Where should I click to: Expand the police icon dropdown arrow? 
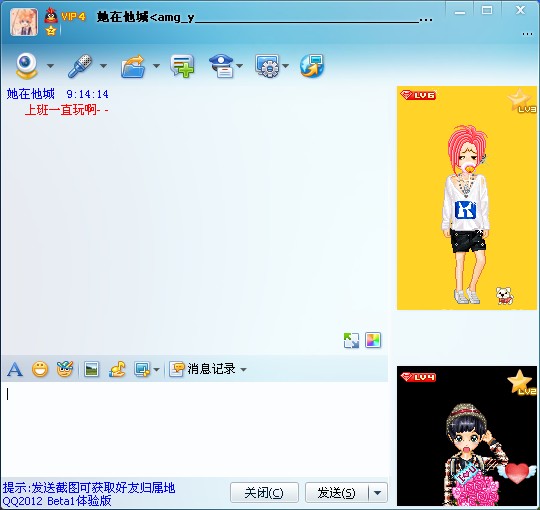tap(240, 65)
